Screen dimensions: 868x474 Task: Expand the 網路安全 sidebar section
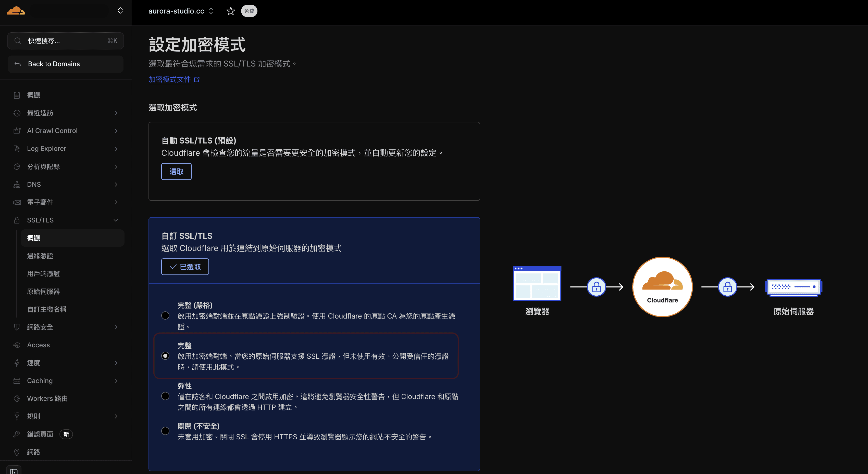(116, 327)
